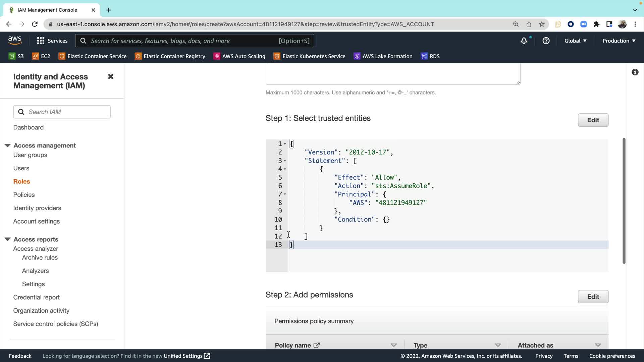Screen dimensions: 644x362
Task: Click the info panel icon at right
Action: tap(635, 72)
